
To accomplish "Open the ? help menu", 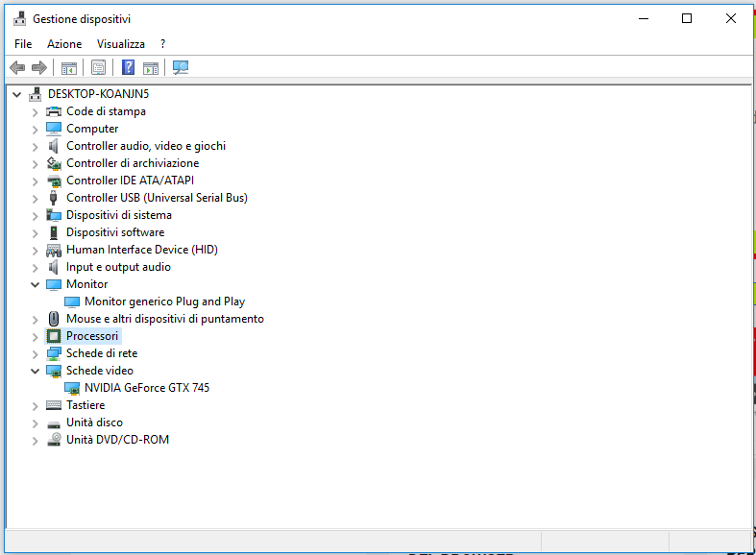I will tap(163, 44).
